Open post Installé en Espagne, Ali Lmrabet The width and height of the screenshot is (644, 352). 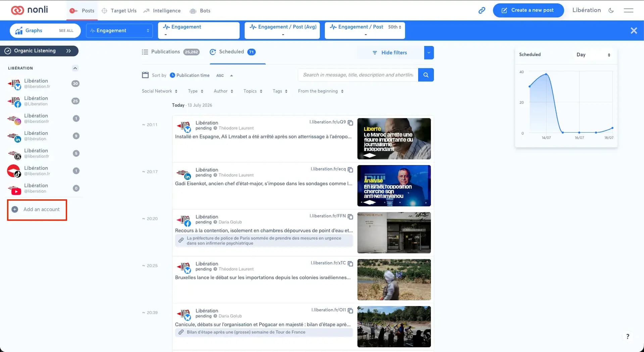point(263,137)
